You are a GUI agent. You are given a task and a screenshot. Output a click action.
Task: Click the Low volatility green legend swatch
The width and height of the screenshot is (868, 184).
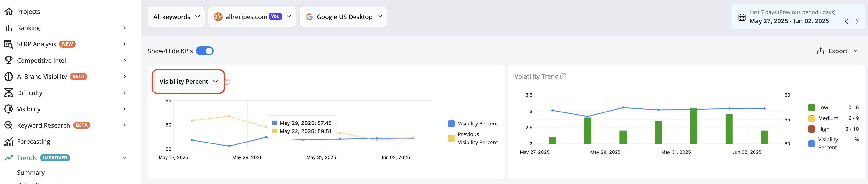pos(811,108)
